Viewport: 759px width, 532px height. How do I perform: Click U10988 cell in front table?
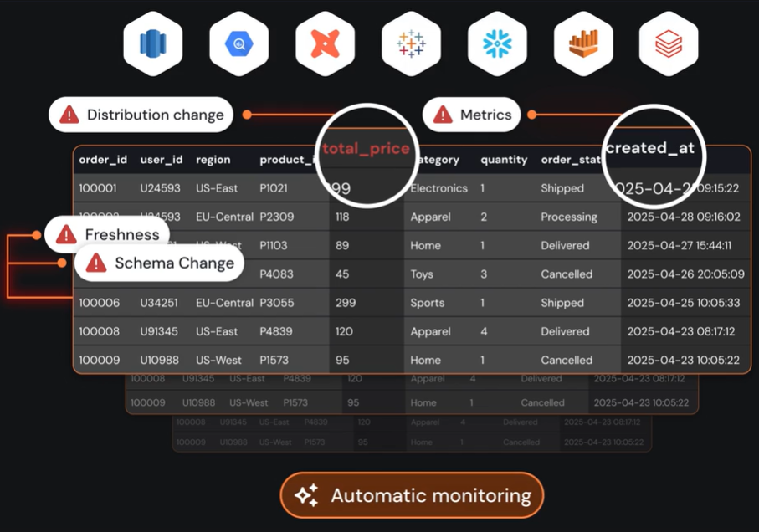point(159,360)
